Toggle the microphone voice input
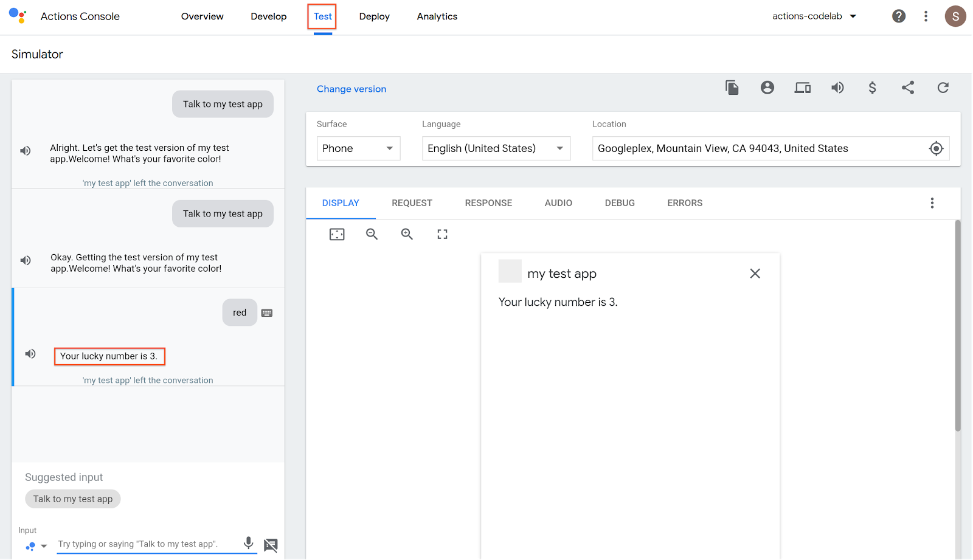 point(248,543)
